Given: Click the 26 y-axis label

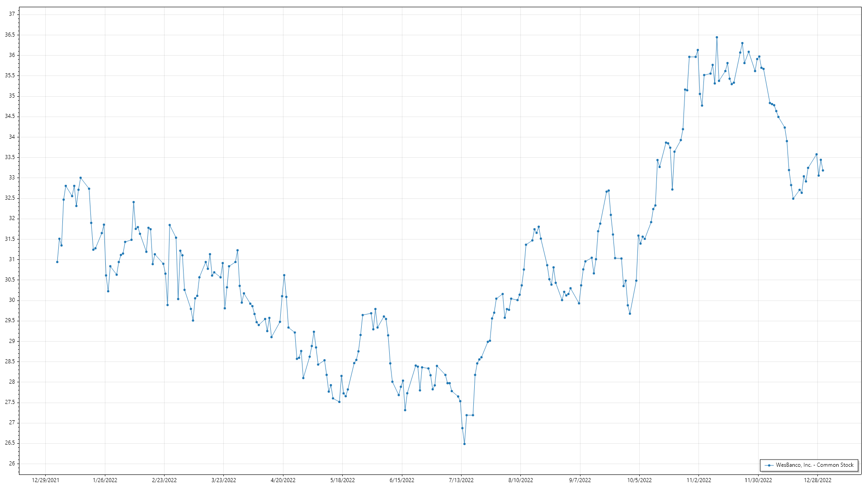Looking at the screenshot, I should (12, 464).
